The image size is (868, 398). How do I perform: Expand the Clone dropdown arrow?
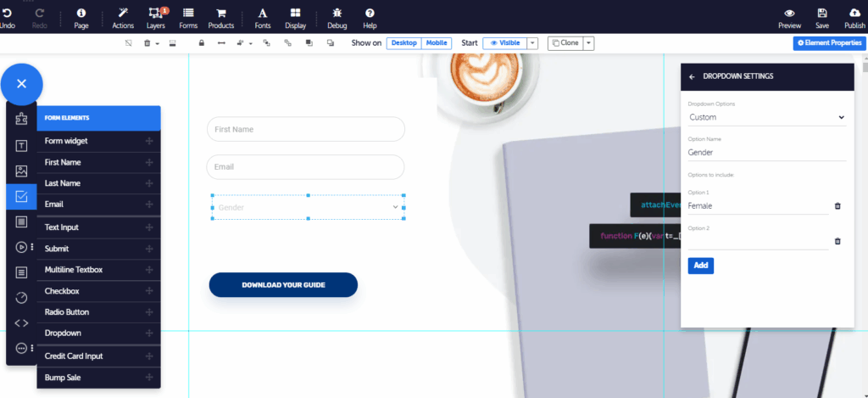[588, 43]
